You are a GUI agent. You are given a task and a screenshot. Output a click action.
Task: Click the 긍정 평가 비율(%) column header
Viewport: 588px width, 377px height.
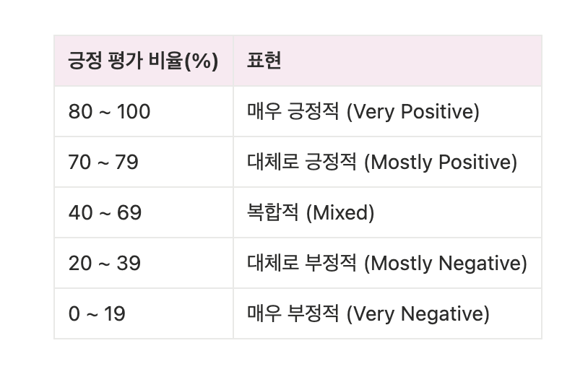click(144, 61)
